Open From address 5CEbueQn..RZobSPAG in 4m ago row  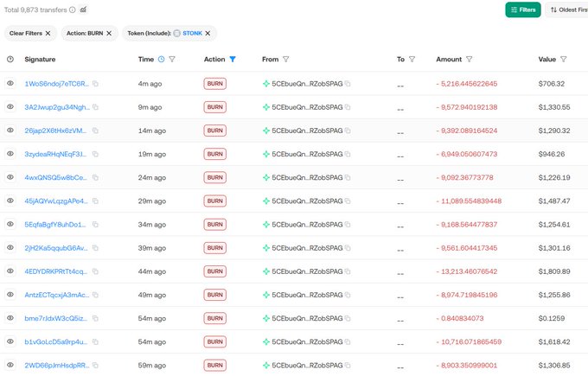tap(307, 84)
